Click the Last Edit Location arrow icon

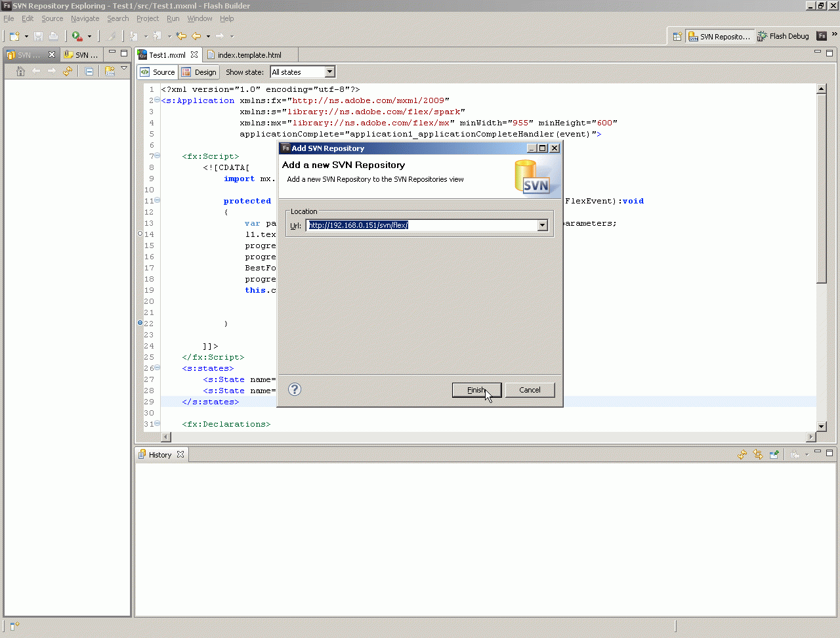(181, 36)
